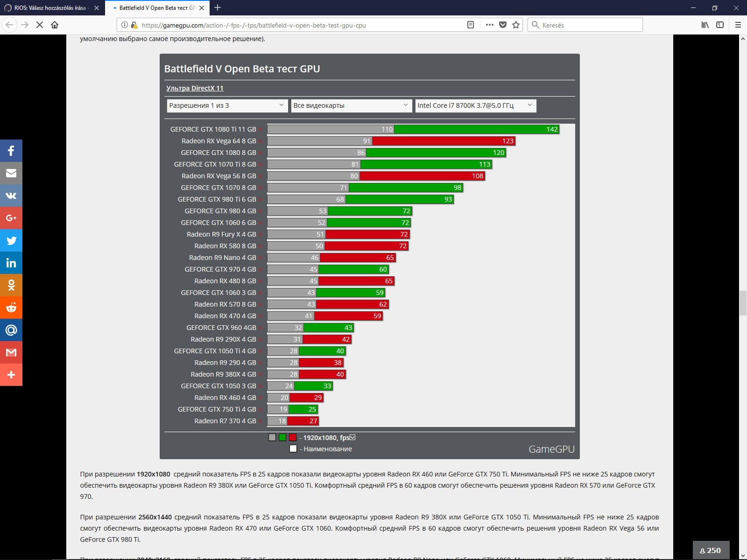Share page on Twitter sidebar icon
The height and width of the screenshot is (560, 747).
coord(11,240)
